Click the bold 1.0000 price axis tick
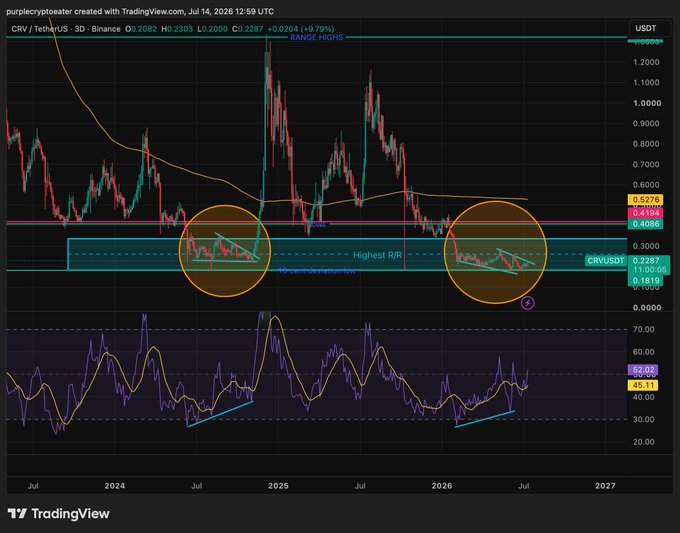Screen dimensions: 680x533 point(647,103)
